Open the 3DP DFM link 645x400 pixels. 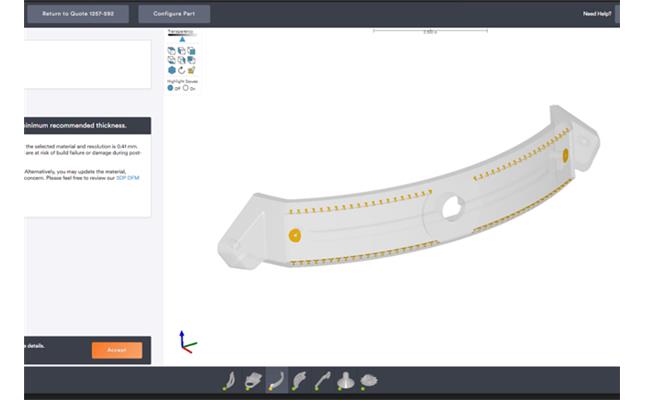click(127, 177)
